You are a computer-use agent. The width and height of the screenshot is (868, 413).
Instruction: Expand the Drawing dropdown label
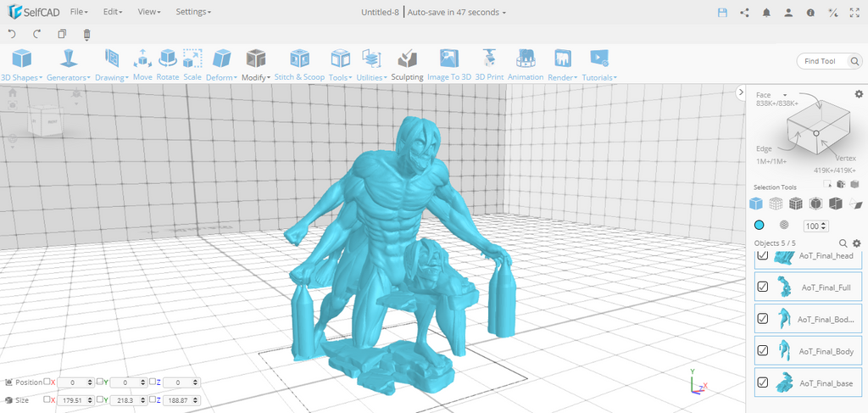pyautogui.click(x=112, y=77)
